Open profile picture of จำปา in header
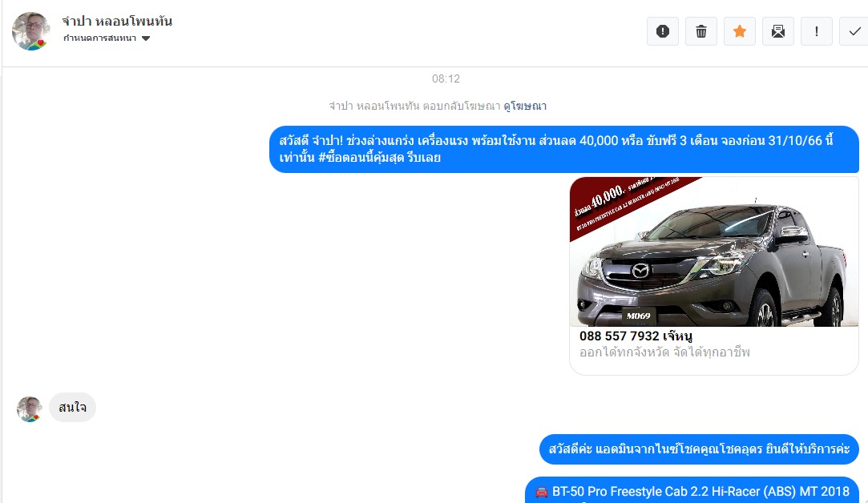This screenshot has height=503, width=868. tap(30, 31)
